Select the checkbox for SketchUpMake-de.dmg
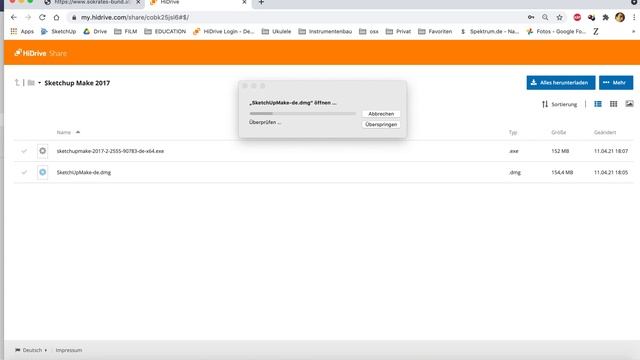The width and height of the screenshot is (640, 360). pos(24,172)
